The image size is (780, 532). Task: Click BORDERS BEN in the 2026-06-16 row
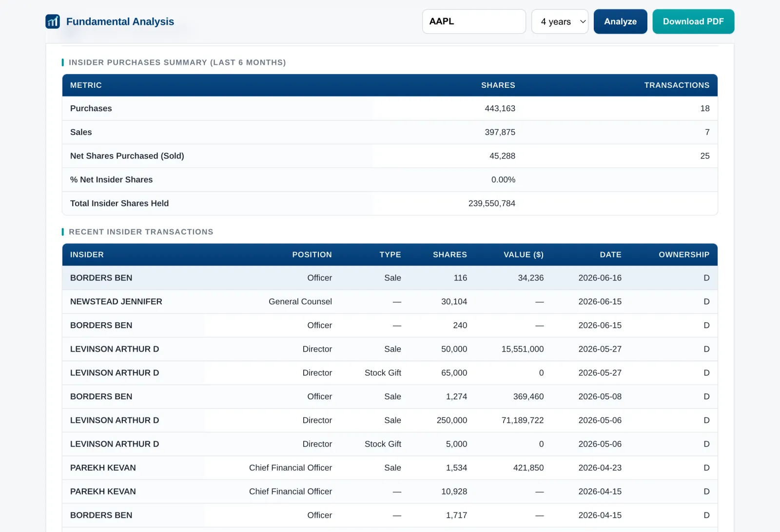(101, 278)
